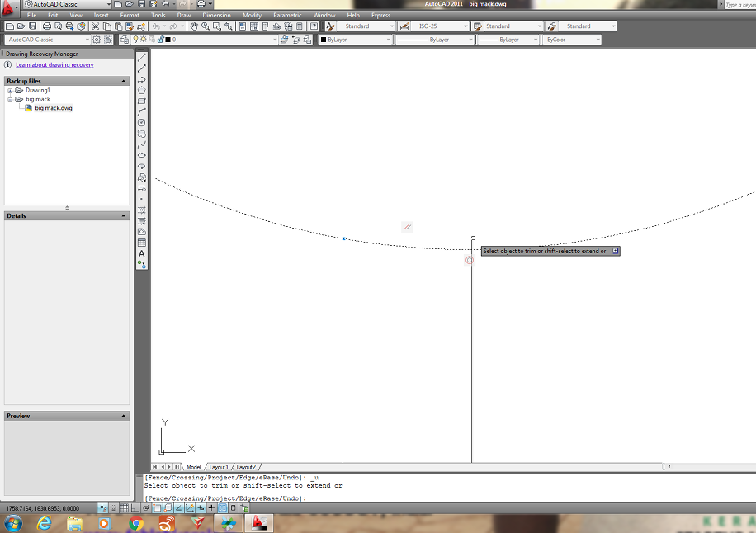Open the Modify menu
The height and width of the screenshot is (533, 756).
pos(253,16)
